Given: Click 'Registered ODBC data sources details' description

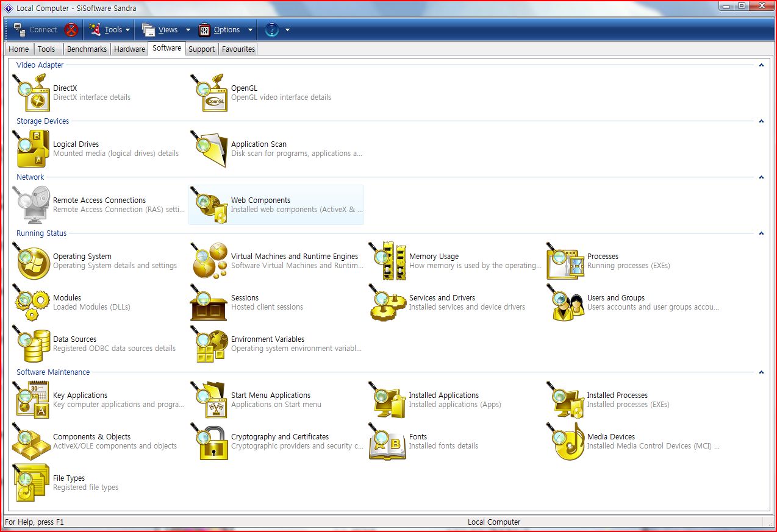Looking at the screenshot, I should 114,349.
